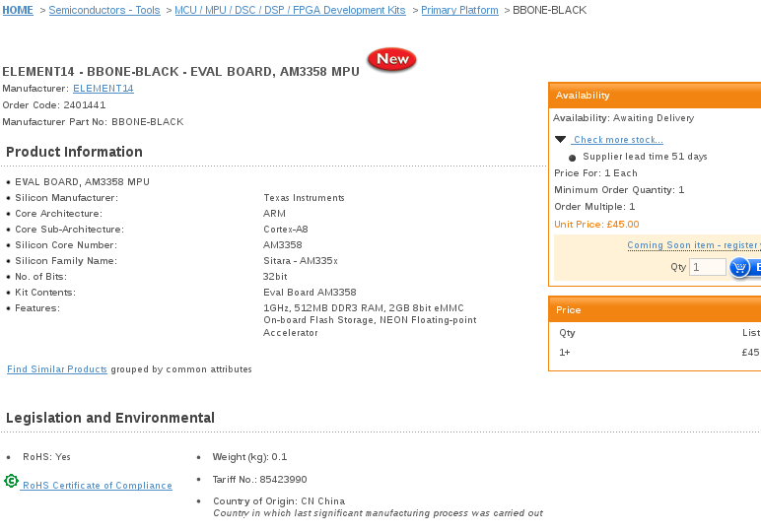Navigate to Semiconductors - Tools breadcrumb
This screenshot has height=532, width=761.
click(x=104, y=10)
